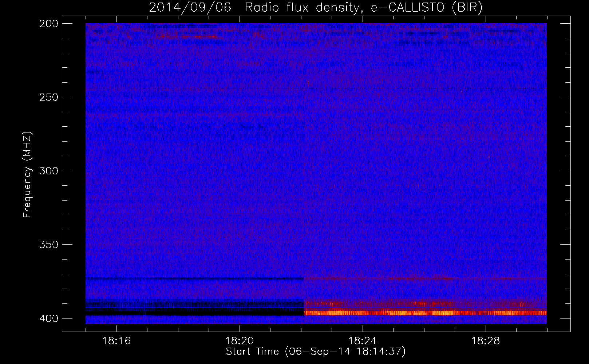
Task: Click the "Frequency (MHZ)" axis label
Action: coord(27,175)
